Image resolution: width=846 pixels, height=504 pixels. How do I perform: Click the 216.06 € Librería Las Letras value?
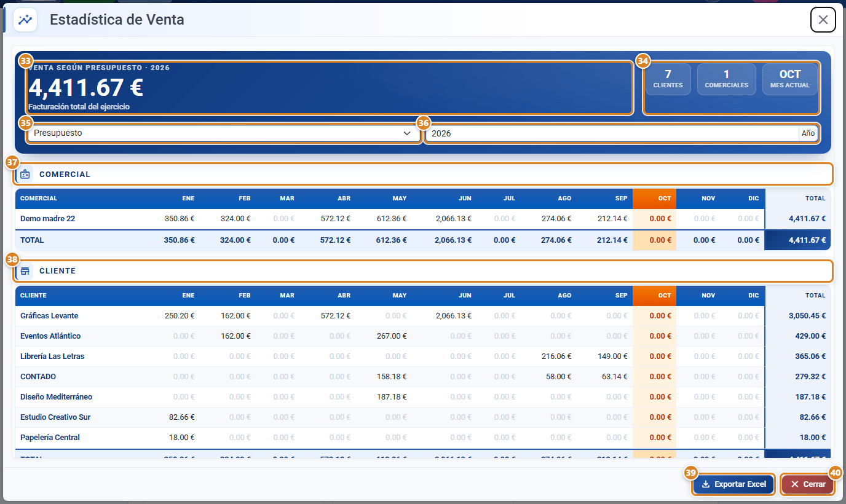tap(556, 356)
